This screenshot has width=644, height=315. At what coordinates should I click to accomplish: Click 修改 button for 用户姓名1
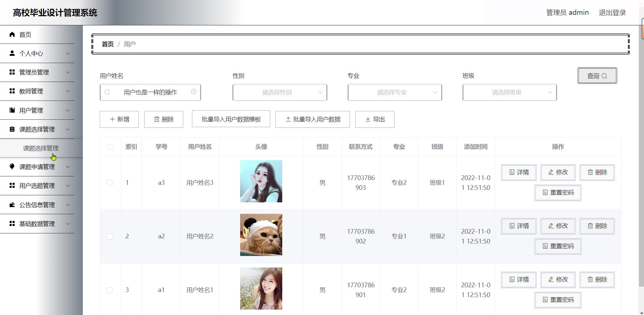pyautogui.click(x=558, y=280)
